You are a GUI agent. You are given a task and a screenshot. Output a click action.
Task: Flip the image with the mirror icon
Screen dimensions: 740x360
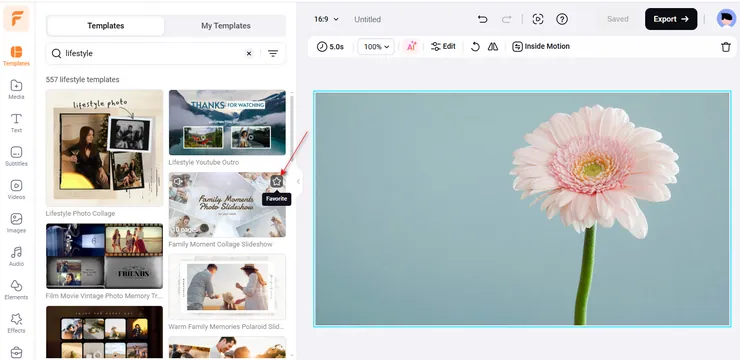point(493,47)
